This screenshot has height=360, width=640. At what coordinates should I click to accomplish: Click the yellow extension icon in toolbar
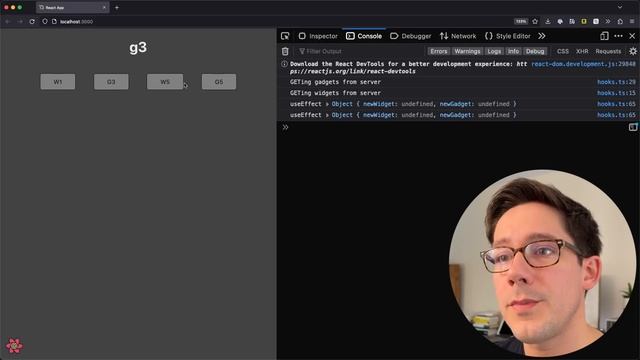tap(584, 21)
